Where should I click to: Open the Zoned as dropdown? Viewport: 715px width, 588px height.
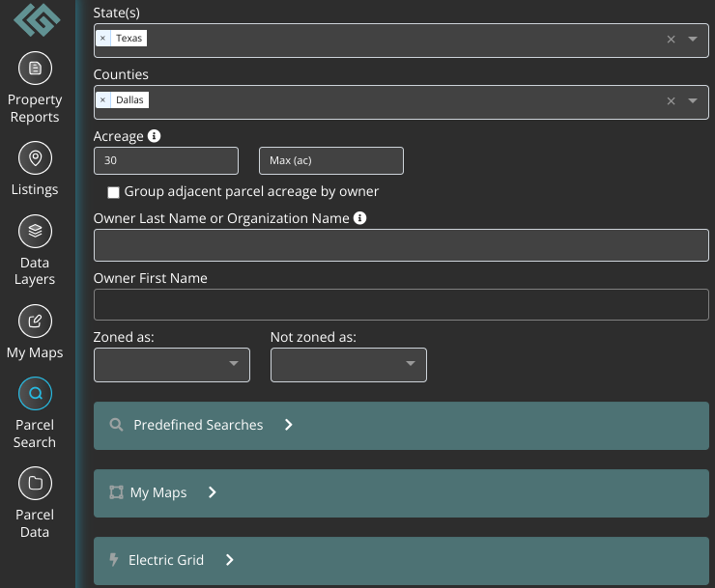pos(172,365)
